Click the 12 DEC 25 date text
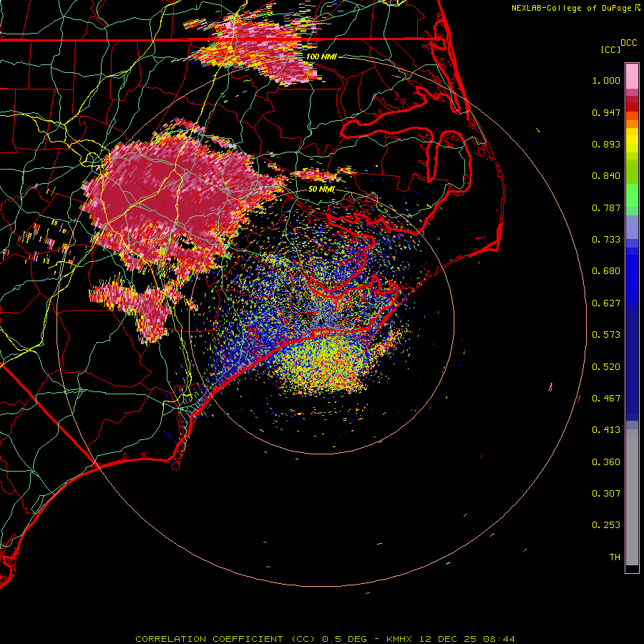Viewport: 644px width, 644px height. [448, 639]
